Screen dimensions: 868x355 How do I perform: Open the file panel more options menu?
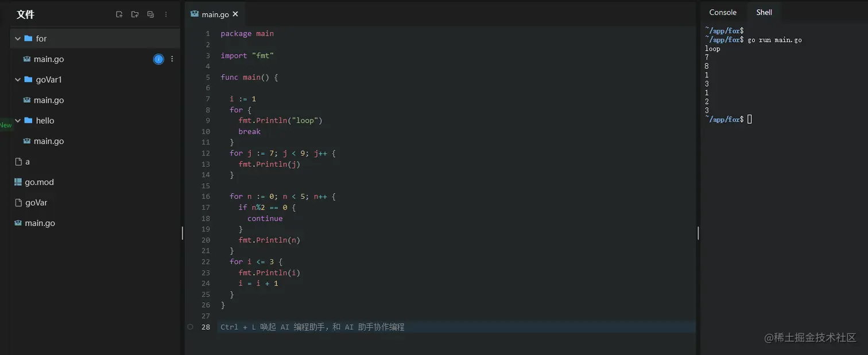pyautogui.click(x=166, y=14)
